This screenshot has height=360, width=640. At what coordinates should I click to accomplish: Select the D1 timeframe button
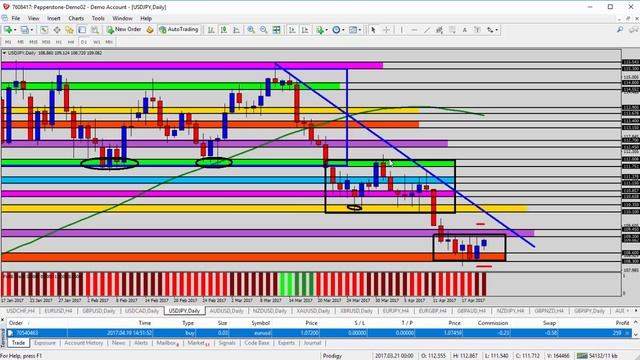pyautogui.click(x=84, y=42)
